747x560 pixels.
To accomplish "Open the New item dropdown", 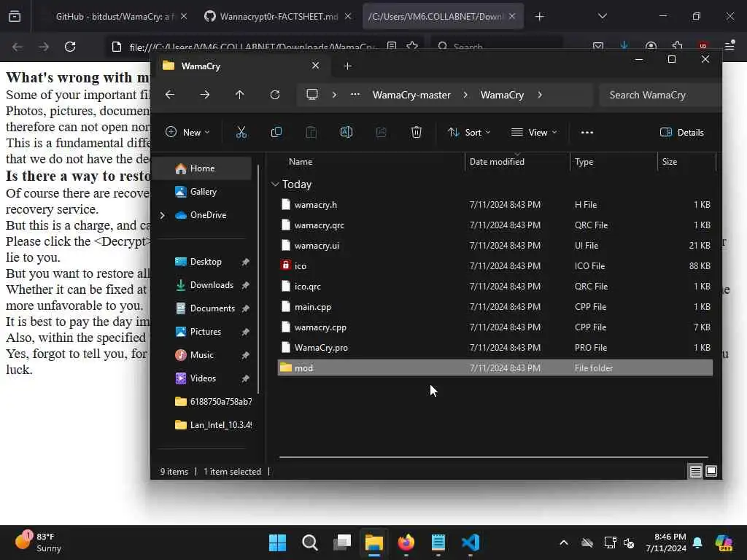I will click(x=187, y=133).
